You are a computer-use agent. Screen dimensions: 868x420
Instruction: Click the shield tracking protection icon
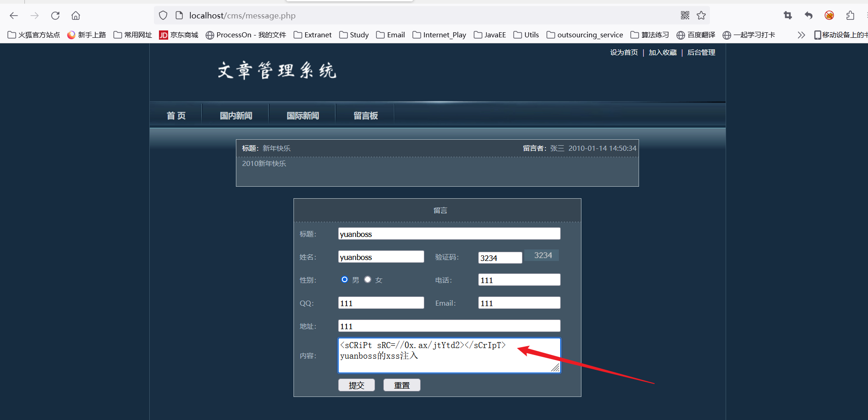[x=163, y=16]
